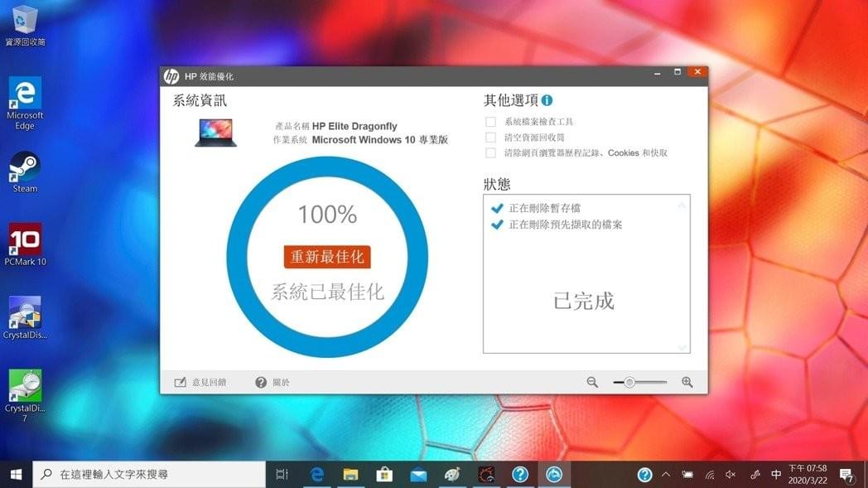Switch the 中 input method indicator
The height and width of the screenshot is (488, 868).
coord(776,475)
